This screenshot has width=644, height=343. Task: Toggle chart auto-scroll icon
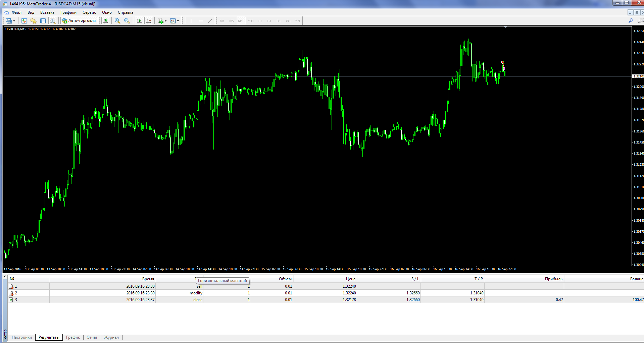139,21
